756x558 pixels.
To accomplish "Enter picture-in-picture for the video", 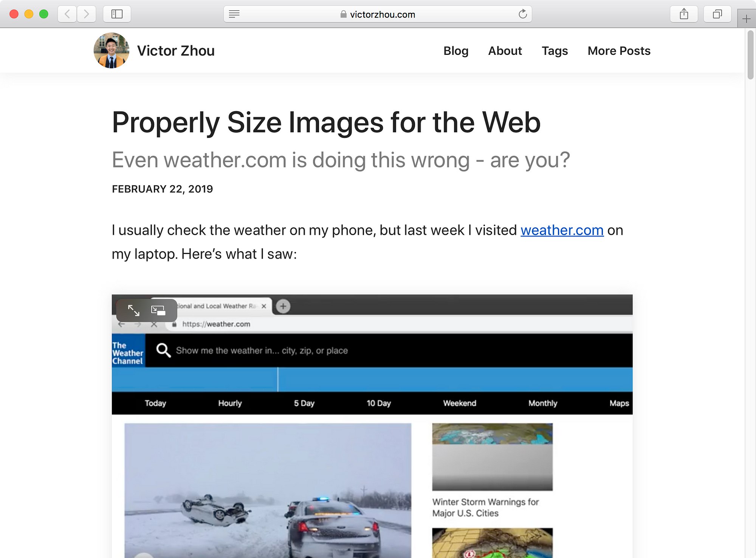I will (158, 310).
